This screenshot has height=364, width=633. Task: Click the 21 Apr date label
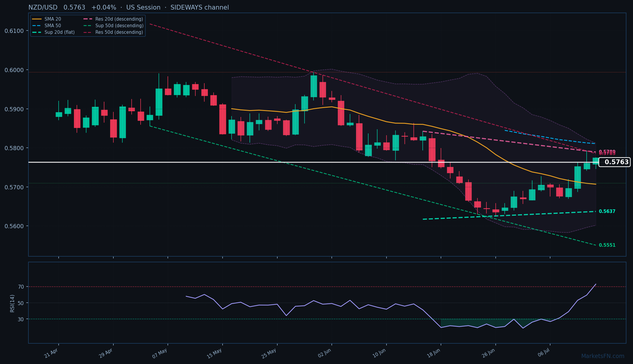(51, 353)
